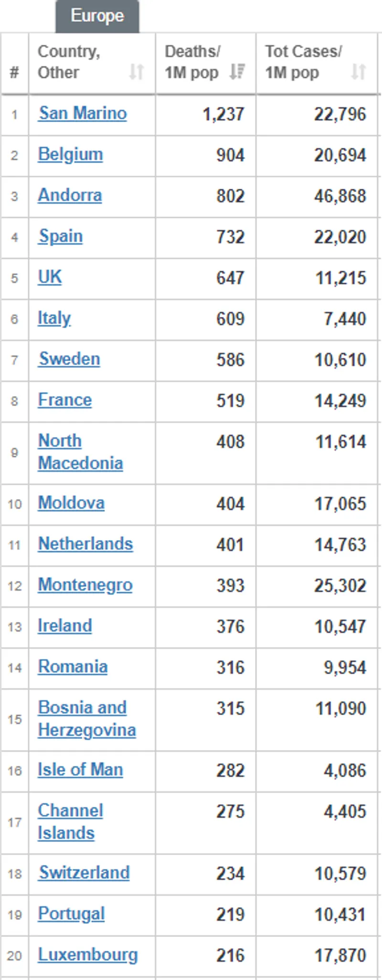
Task: Sort by Tot Cases per 1M icon
Action: (359, 72)
